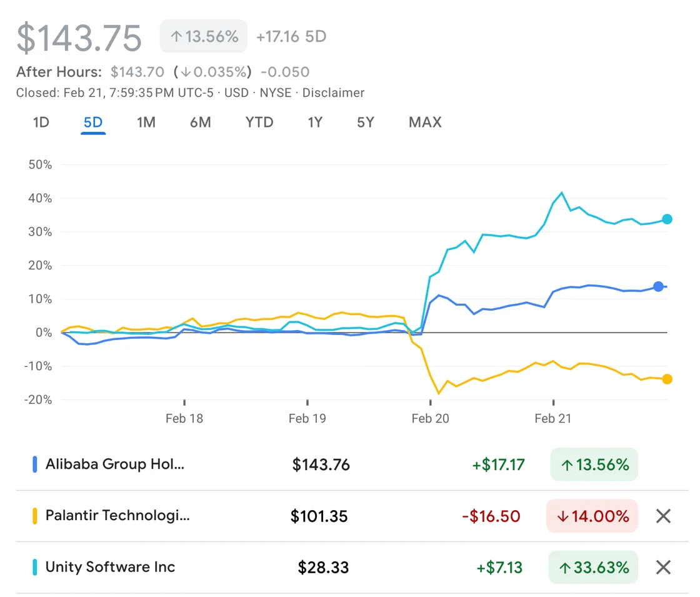Select the 5D time range tab
700x597 pixels.
pyautogui.click(x=93, y=123)
